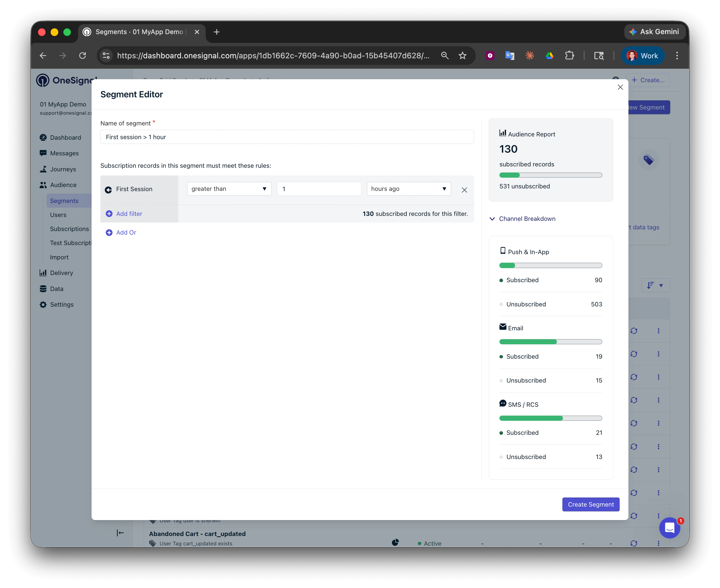Viewport: 720px width, 588px height.
Task: Remove the First Session filter row
Action: pyautogui.click(x=464, y=190)
